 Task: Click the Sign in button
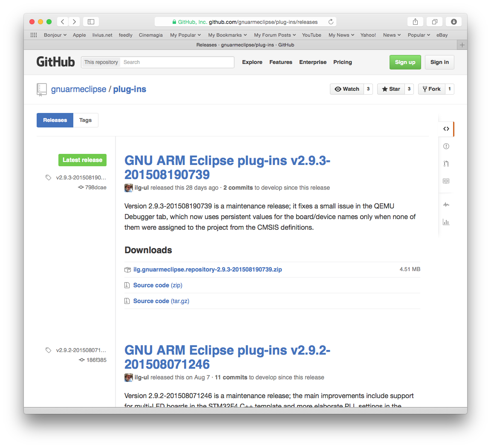[x=440, y=62]
